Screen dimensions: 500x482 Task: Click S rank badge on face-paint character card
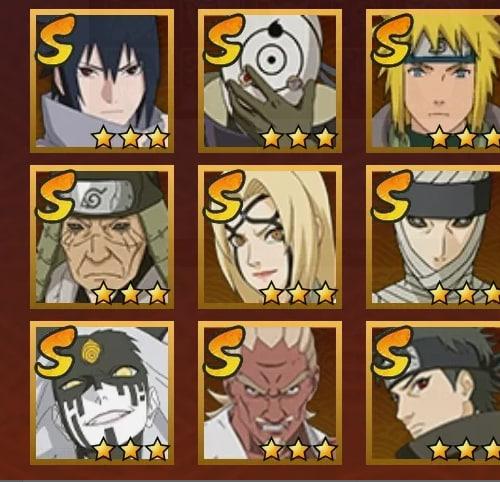(56, 352)
